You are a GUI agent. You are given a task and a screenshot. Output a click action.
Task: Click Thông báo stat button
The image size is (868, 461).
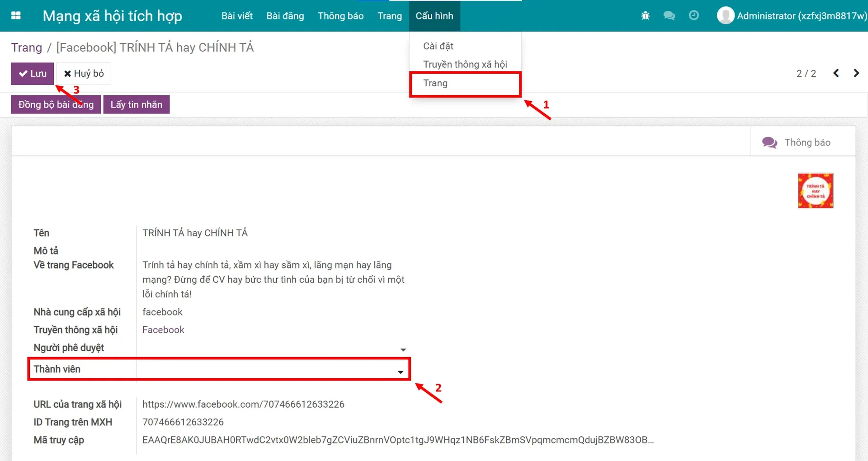click(803, 142)
